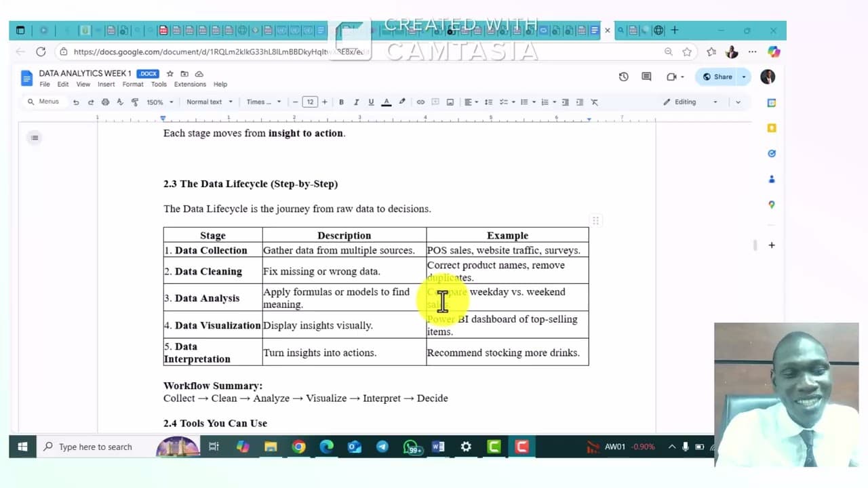
Task: Search the Menus box
Action: click(x=43, y=102)
